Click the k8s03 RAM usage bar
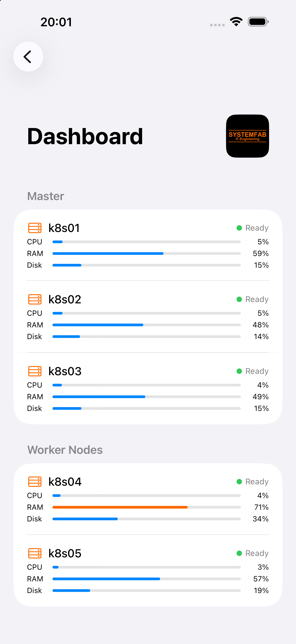 (x=146, y=397)
